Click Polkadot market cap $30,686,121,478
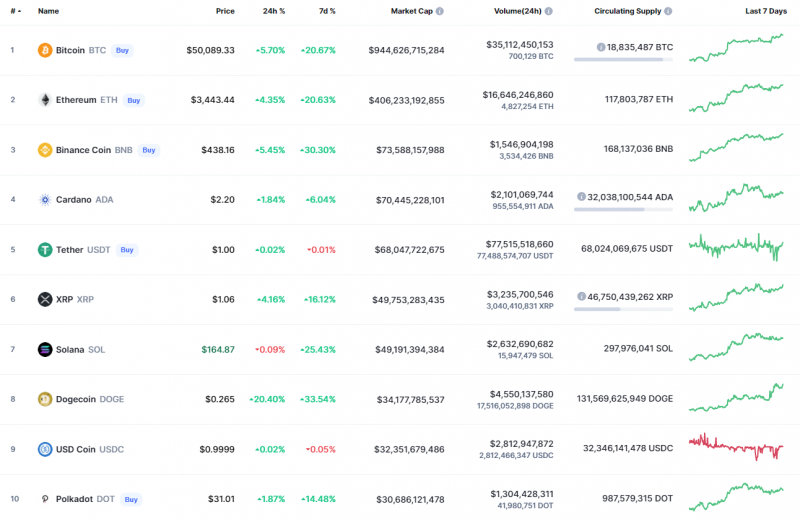Viewport: 800px width, 520px height. pos(410,499)
